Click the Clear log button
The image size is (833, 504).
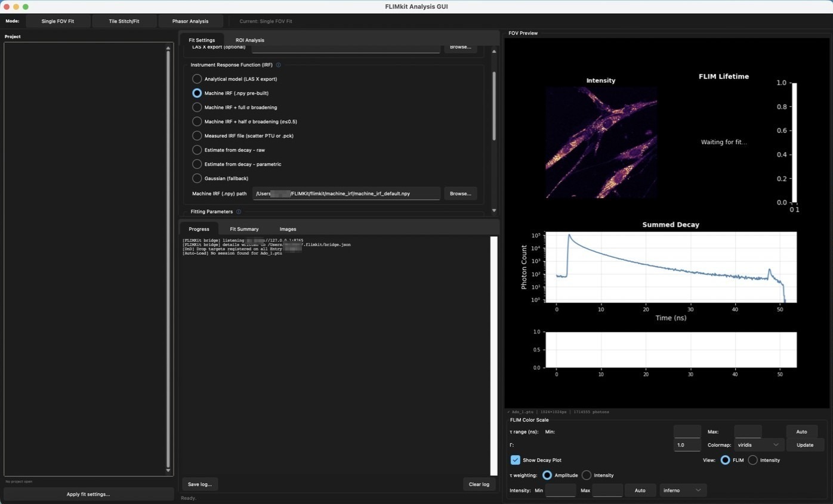pyautogui.click(x=479, y=484)
